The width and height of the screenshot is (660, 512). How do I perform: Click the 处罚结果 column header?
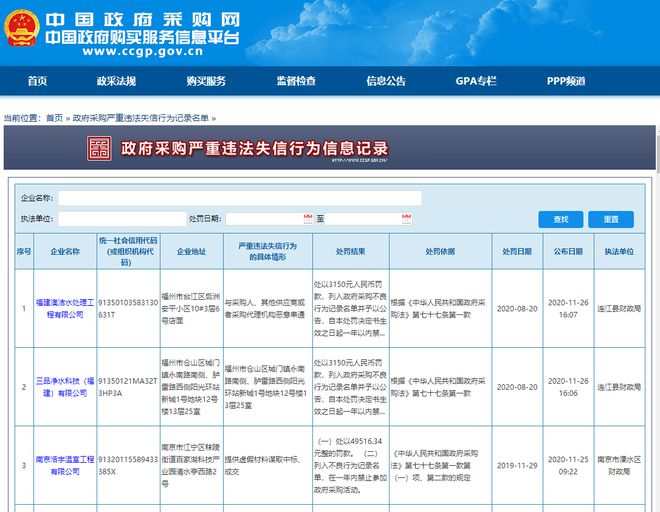351,251
